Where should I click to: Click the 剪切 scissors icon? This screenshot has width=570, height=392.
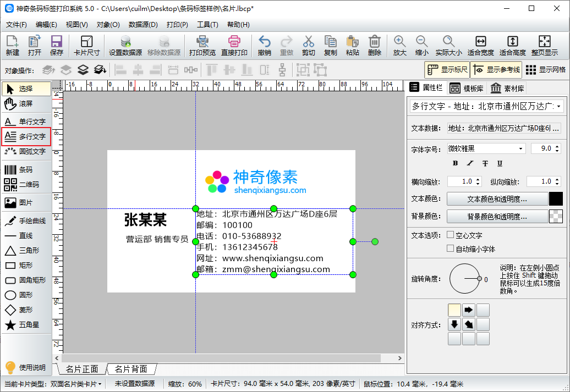(x=308, y=46)
